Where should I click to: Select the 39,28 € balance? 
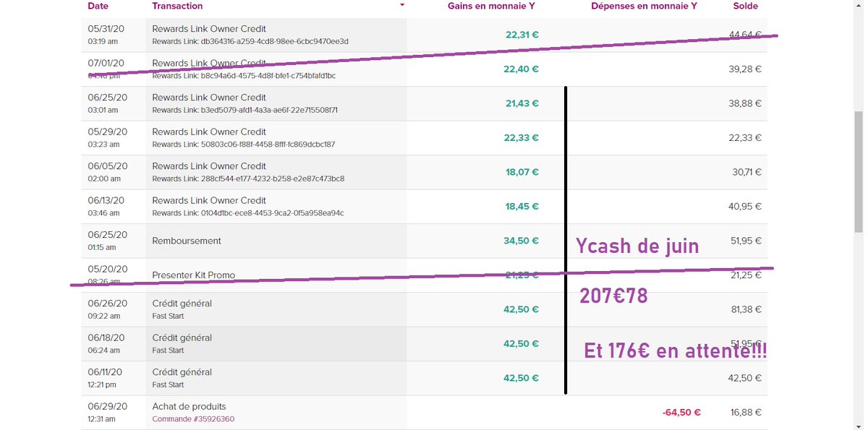[745, 69]
